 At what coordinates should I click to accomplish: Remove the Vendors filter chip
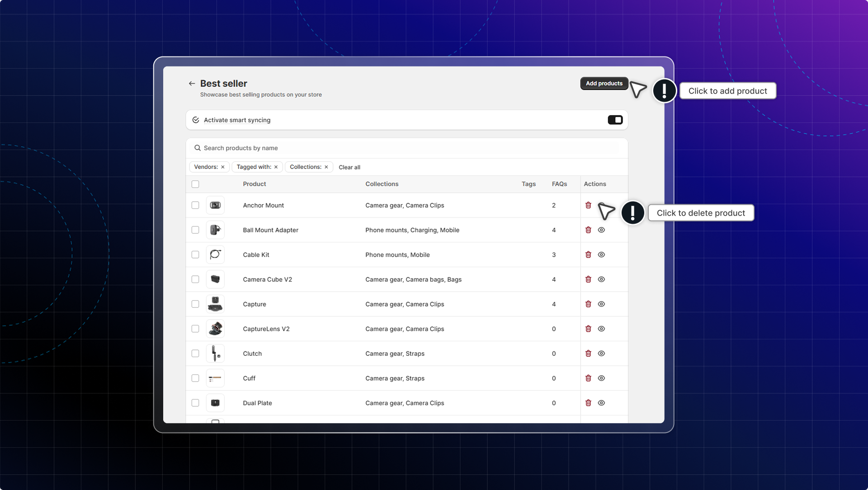tap(223, 167)
